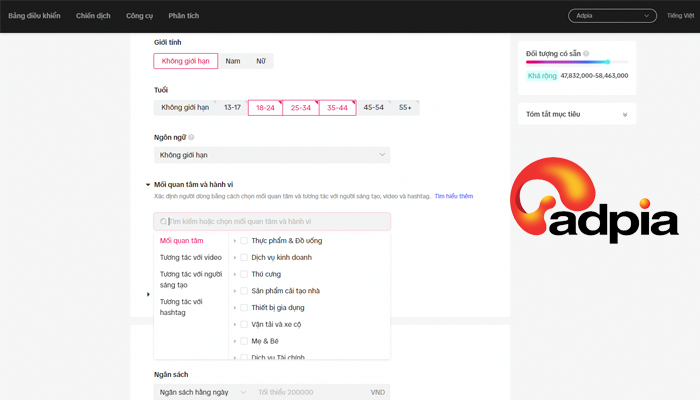The height and width of the screenshot is (400, 700).
Task: Toggle age range 35-44
Action: tap(338, 108)
